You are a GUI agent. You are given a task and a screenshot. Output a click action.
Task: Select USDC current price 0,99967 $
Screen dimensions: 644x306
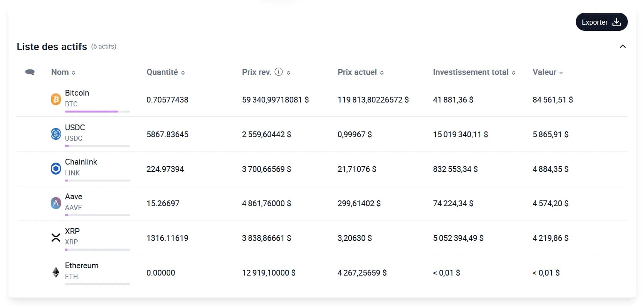(x=355, y=135)
